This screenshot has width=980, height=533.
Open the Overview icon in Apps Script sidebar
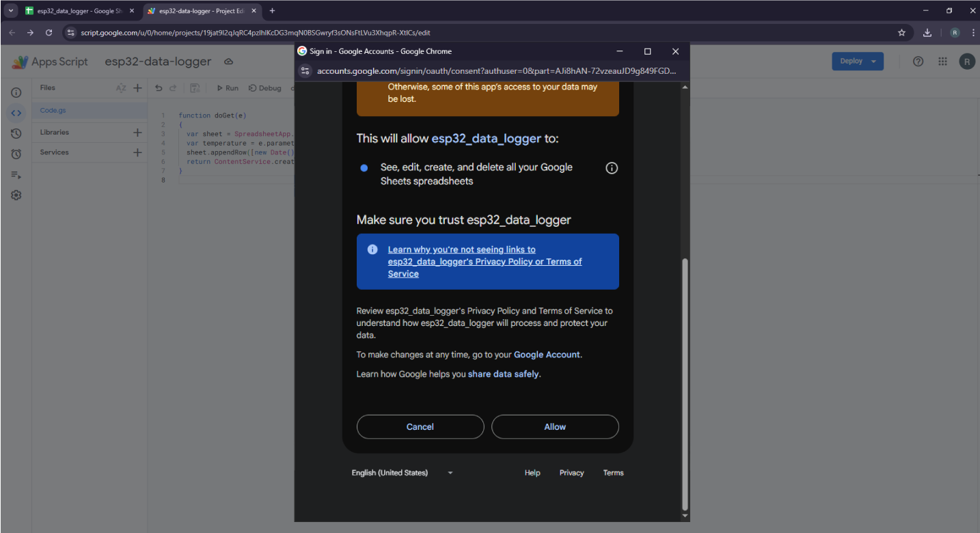point(16,92)
